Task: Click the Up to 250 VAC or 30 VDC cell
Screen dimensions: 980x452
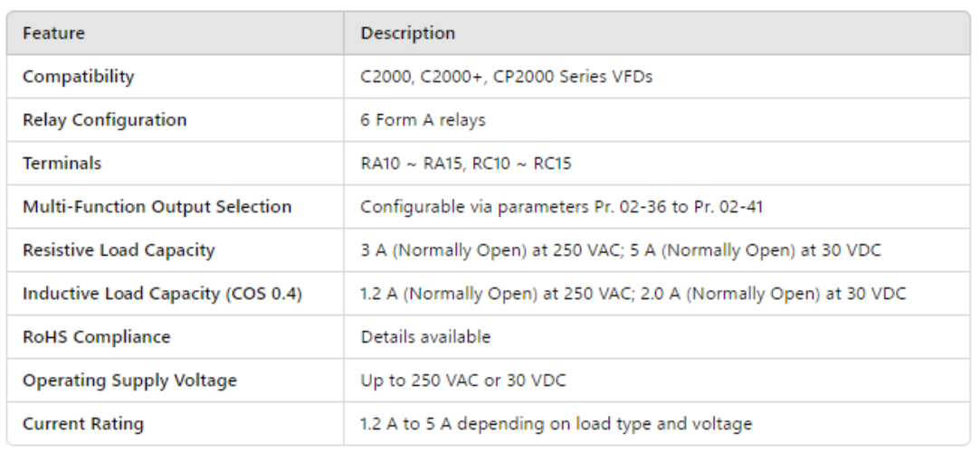Action: (462, 381)
